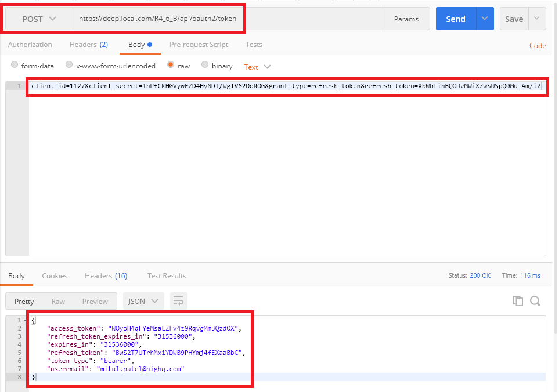The height and width of the screenshot is (392, 559).
Task: Select the binary radio button
Action: (x=205, y=66)
